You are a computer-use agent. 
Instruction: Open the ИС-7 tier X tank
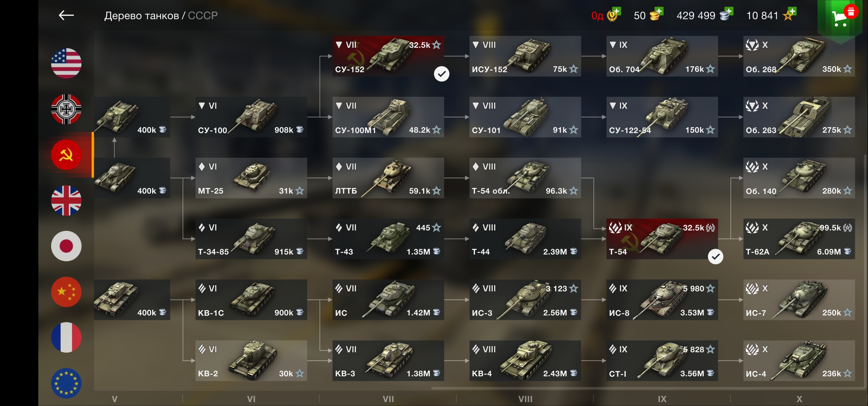[799, 300]
